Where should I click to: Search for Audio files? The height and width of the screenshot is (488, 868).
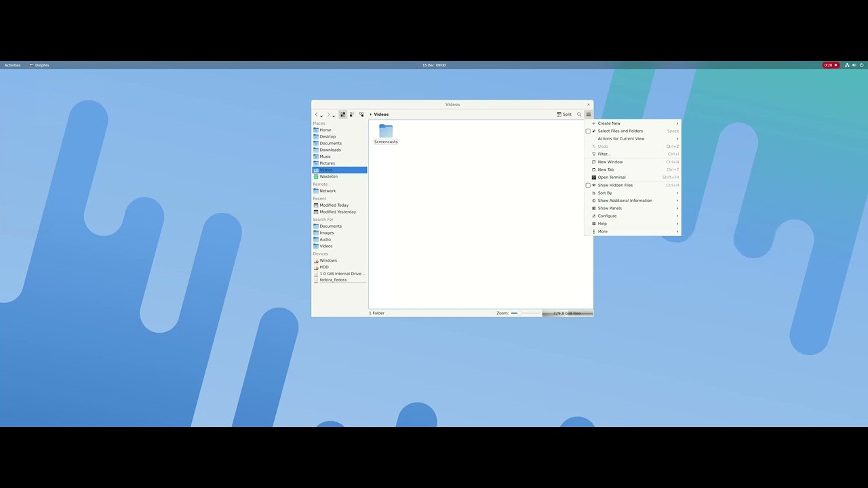(340, 239)
